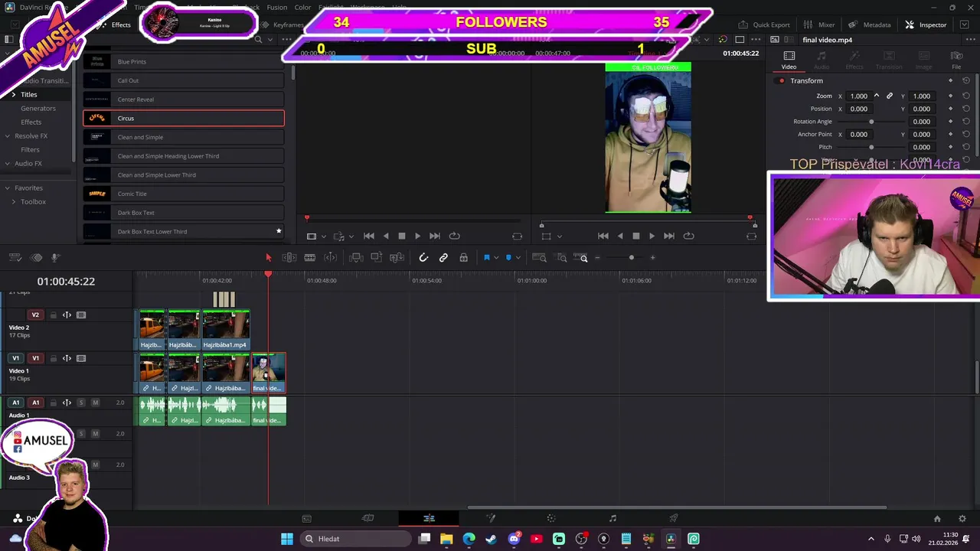
Task: Click the Replace Clip icon
Action: pyautogui.click(x=397, y=258)
